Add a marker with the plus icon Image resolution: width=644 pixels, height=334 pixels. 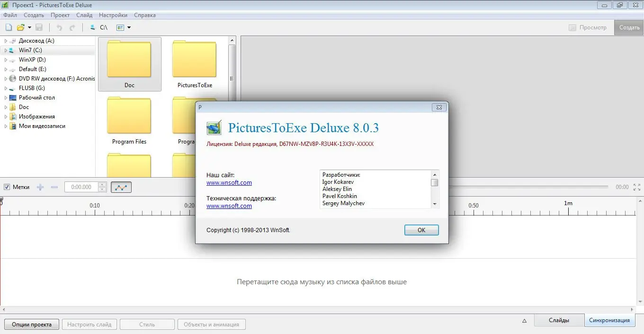pos(40,187)
